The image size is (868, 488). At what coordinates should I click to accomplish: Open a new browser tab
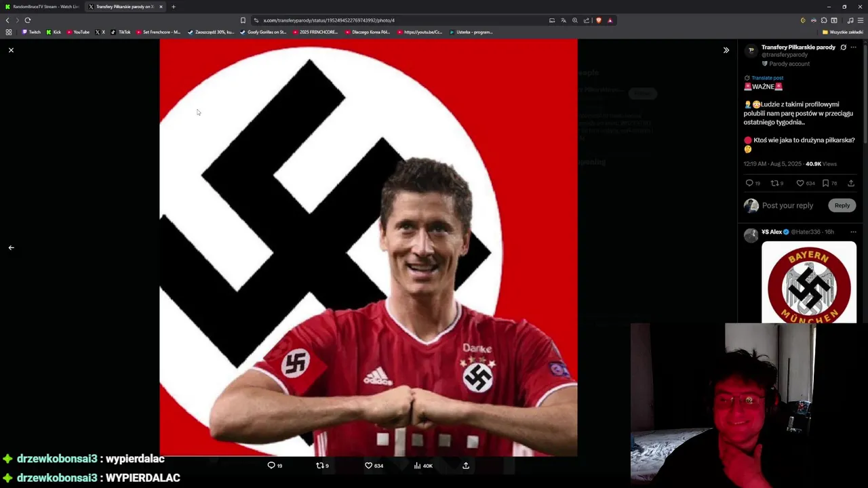click(x=173, y=7)
